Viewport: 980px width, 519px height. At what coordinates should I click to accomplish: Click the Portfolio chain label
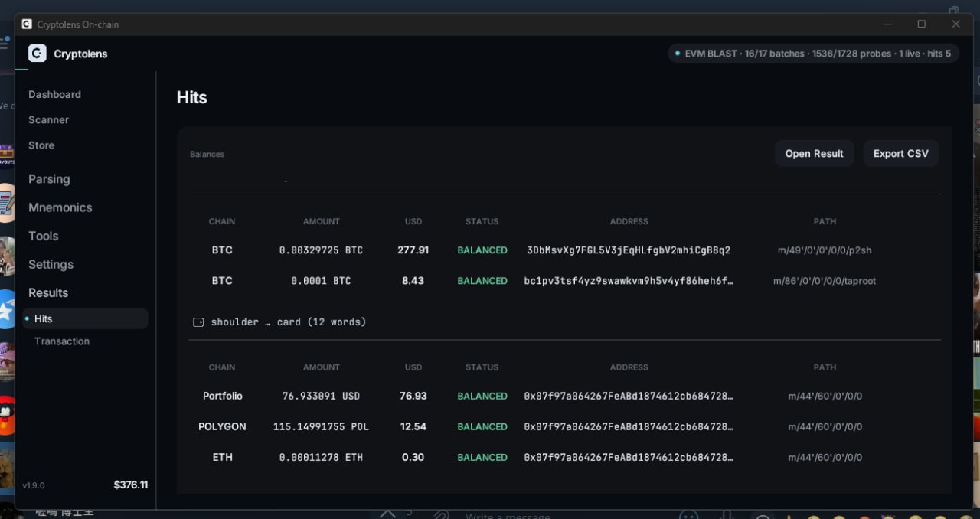pyautogui.click(x=222, y=396)
